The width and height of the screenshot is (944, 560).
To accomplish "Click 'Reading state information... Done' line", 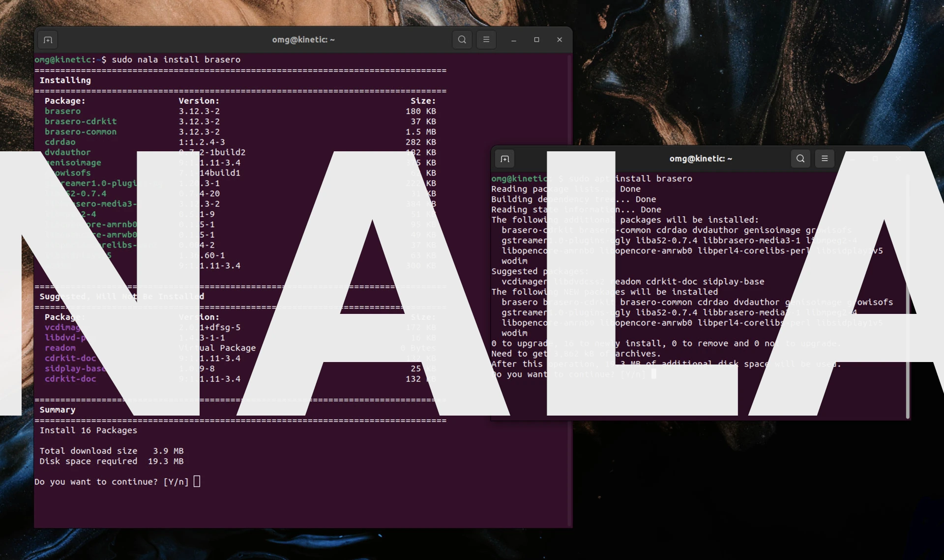I will [576, 209].
